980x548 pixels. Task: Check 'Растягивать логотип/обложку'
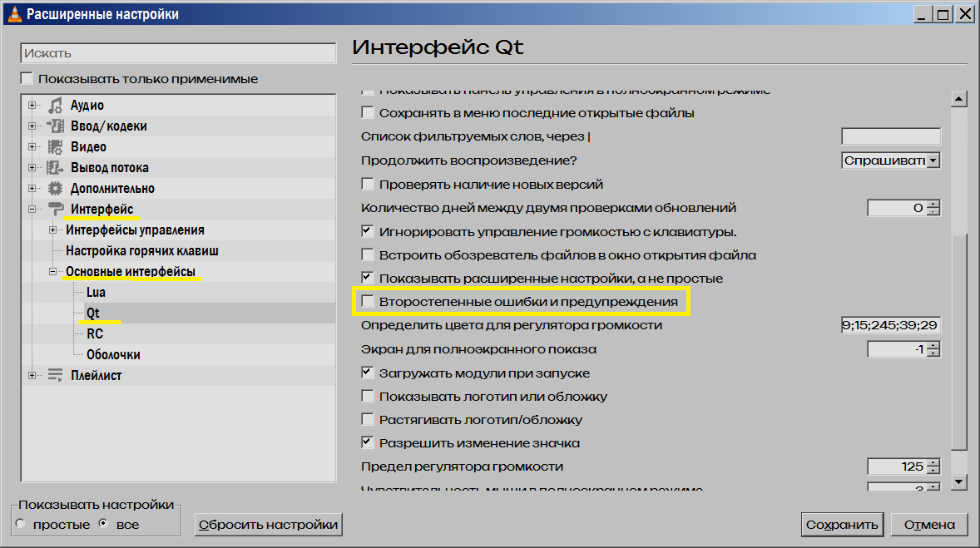[368, 419]
